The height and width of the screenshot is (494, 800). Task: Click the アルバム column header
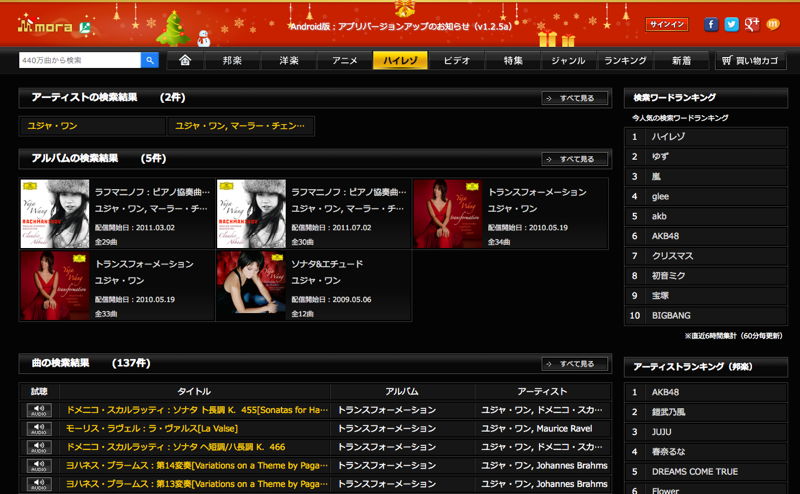tap(402, 391)
